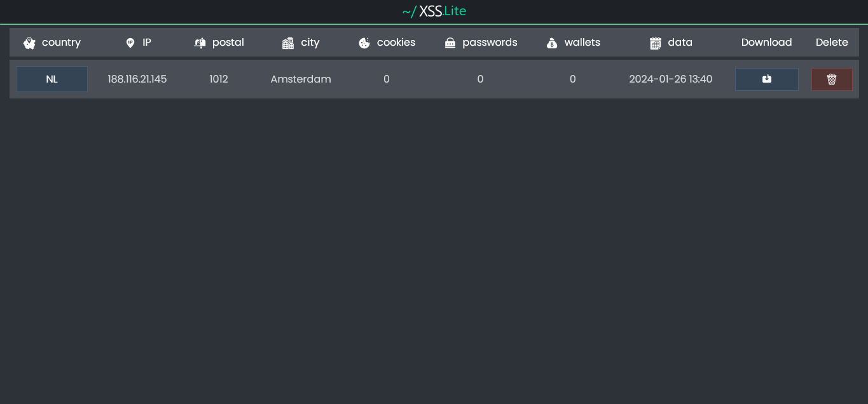Select the IP column header
This screenshot has width=868, height=404.
[146, 43]
